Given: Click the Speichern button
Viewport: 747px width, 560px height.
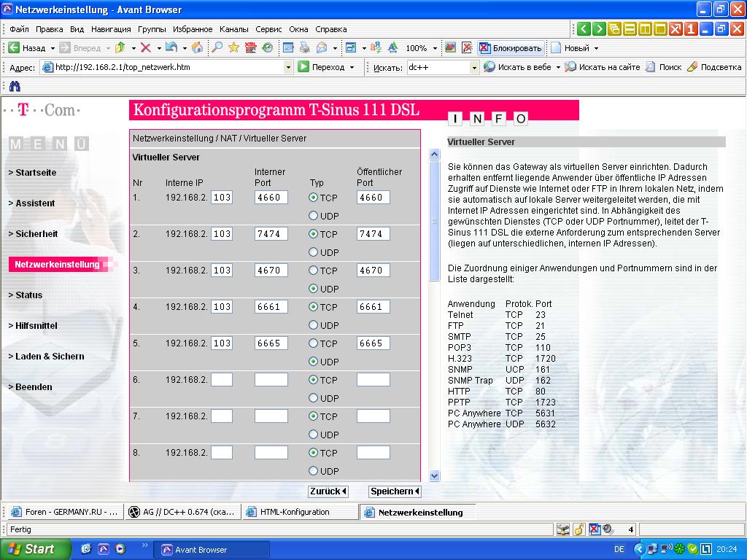Looking at the screenshot, I should [395, 491].
